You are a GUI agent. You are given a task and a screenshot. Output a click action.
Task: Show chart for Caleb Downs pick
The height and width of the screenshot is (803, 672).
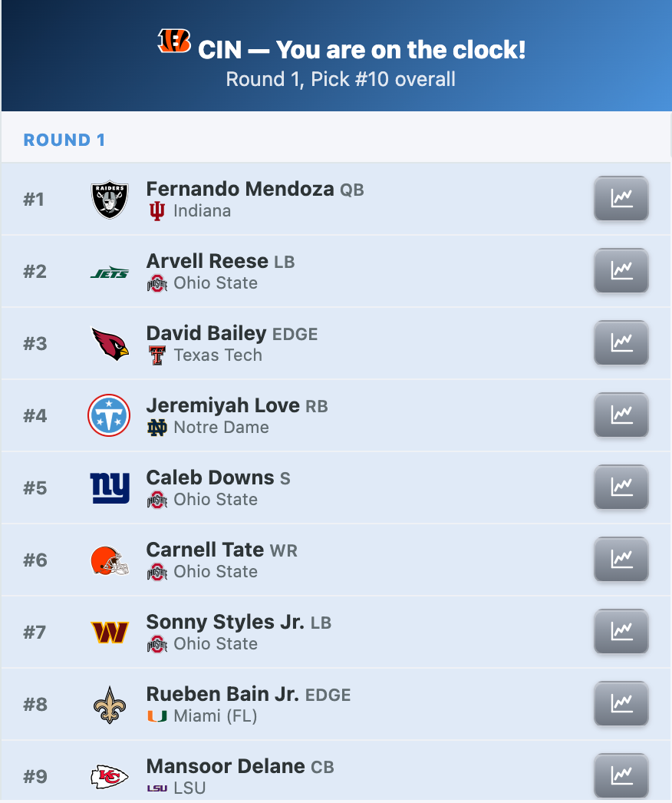[621, 487]
